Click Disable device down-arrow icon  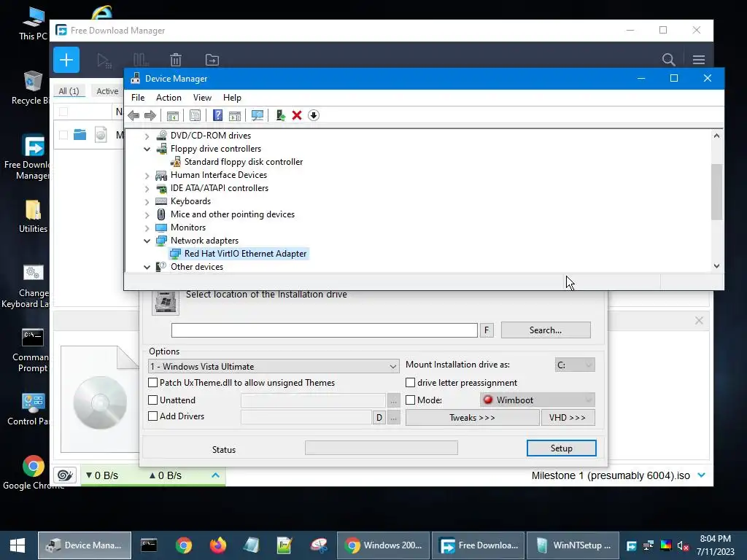[314, 115]
